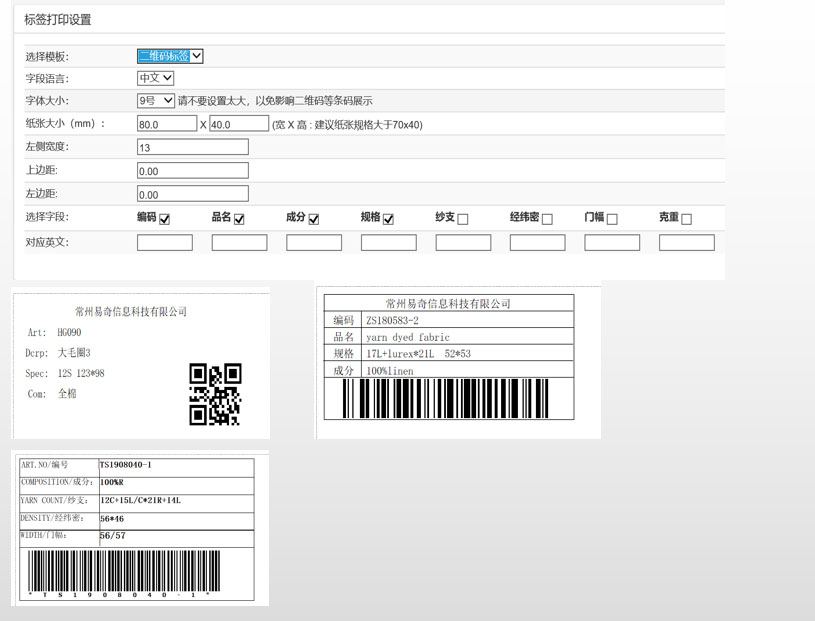Click the English name field under 编码
Screen dimensions: 815x621
point(165,243)
